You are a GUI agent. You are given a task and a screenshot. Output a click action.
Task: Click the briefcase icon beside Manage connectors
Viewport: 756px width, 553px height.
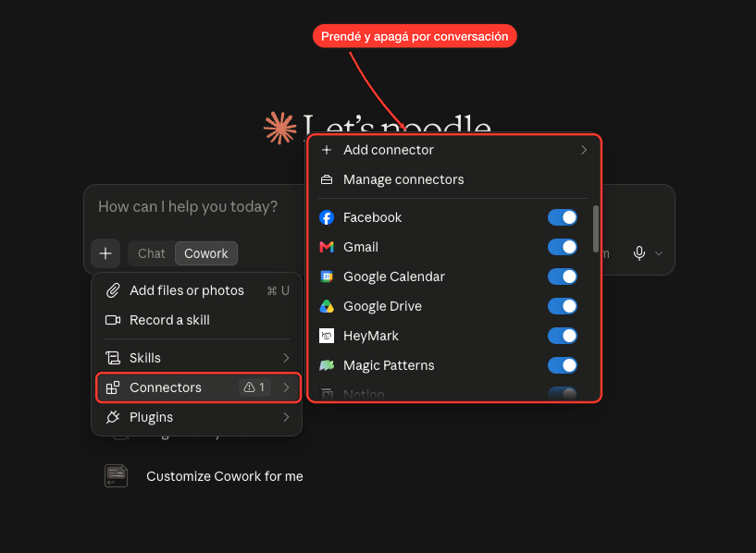(x=327, y=179)
